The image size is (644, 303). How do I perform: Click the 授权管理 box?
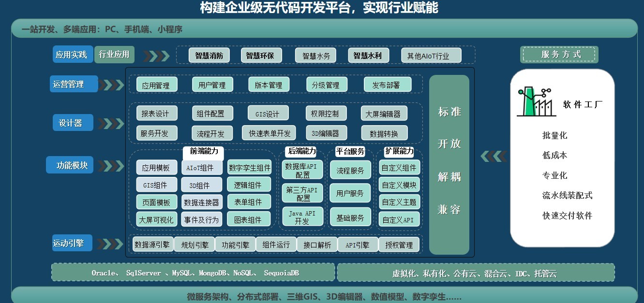[x=399, y=245]
